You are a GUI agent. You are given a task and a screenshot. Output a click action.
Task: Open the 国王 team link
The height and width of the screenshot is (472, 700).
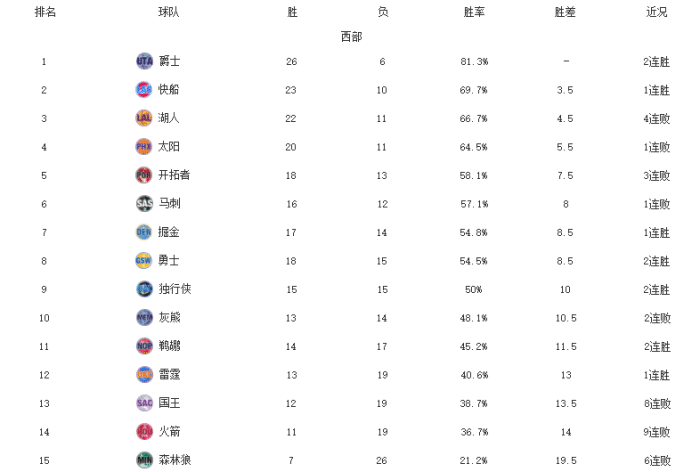pos(169,403)
